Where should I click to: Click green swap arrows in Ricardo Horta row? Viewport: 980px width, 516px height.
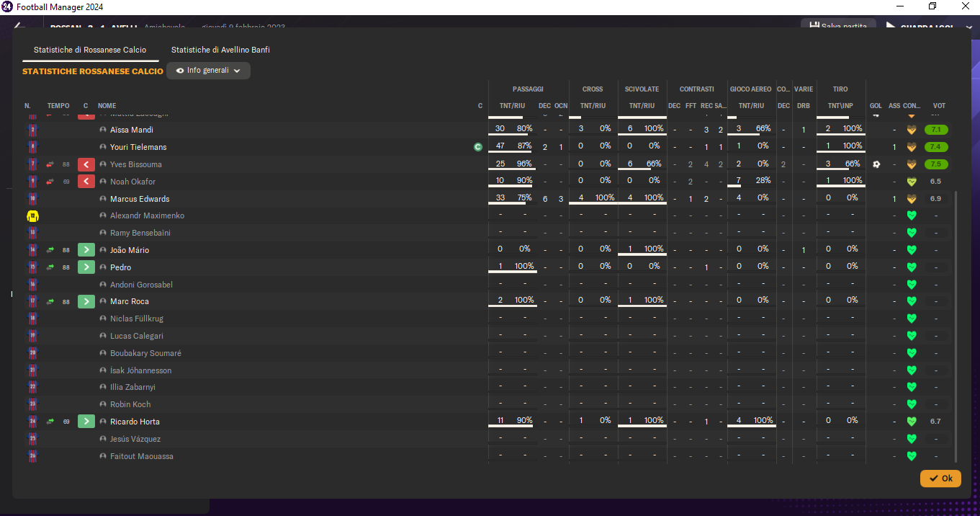50,422
